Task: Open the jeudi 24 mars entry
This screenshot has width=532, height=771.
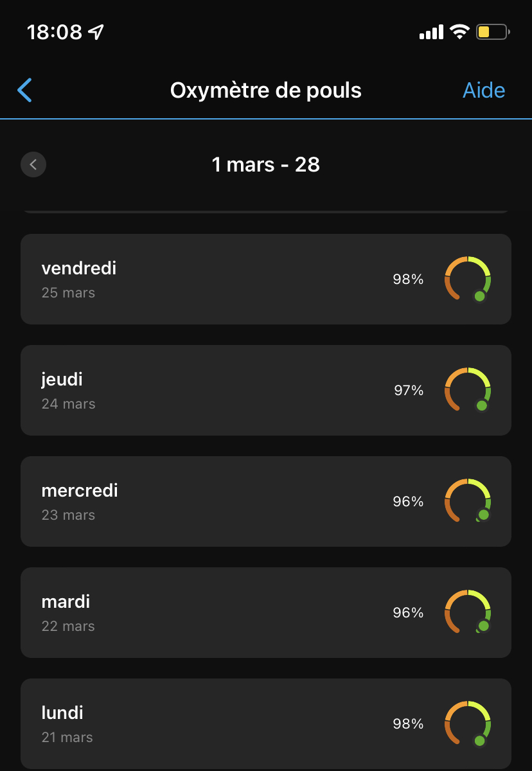Action: pos(193,390)
